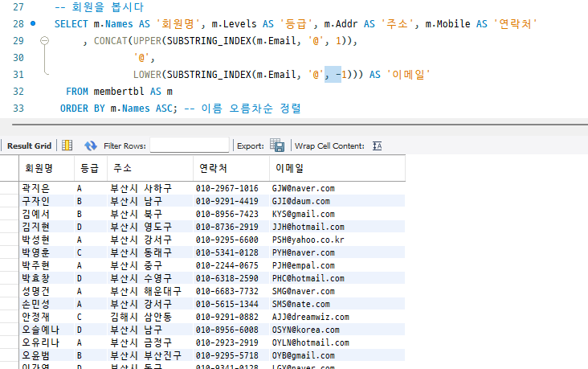Select the cell 손민성
This screenshot has width=588, height=369.
[47, 304]
